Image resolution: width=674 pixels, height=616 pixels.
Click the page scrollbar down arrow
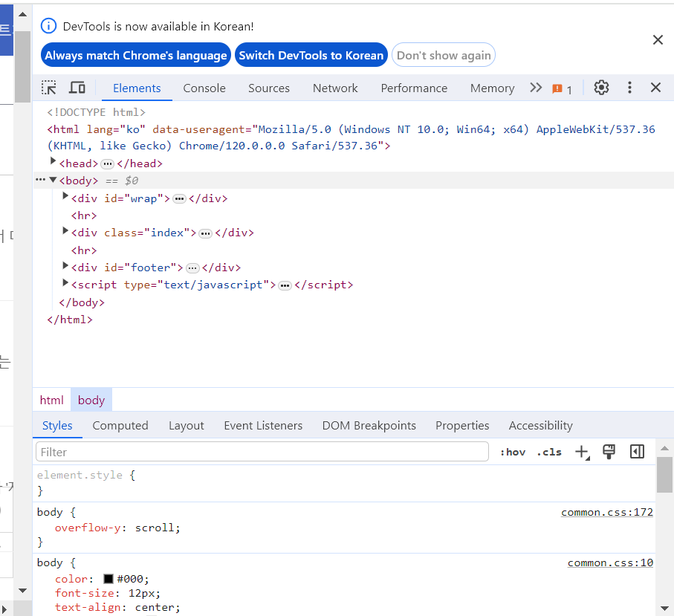23,591
